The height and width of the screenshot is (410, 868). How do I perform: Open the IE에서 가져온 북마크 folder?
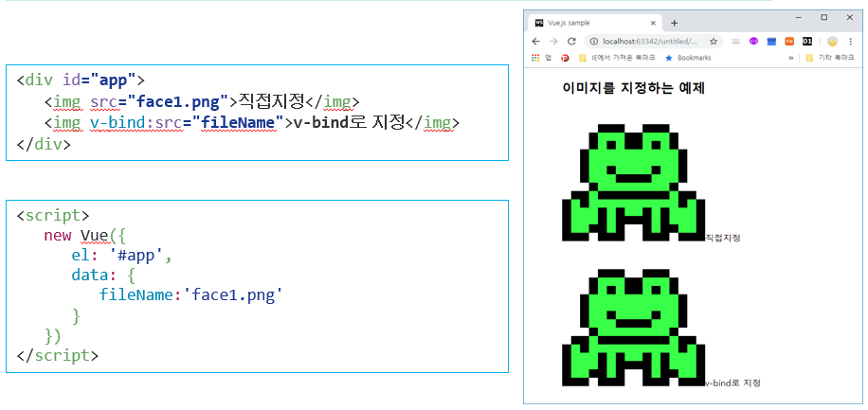pos(617,58)
